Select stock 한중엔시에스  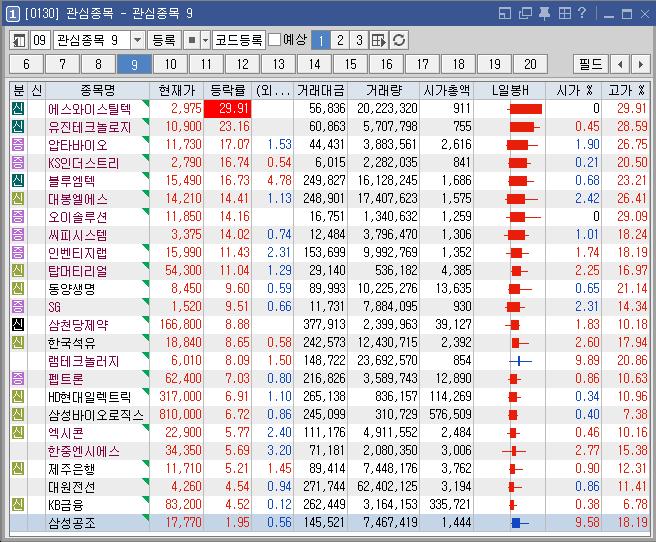[x=84, y=450]
